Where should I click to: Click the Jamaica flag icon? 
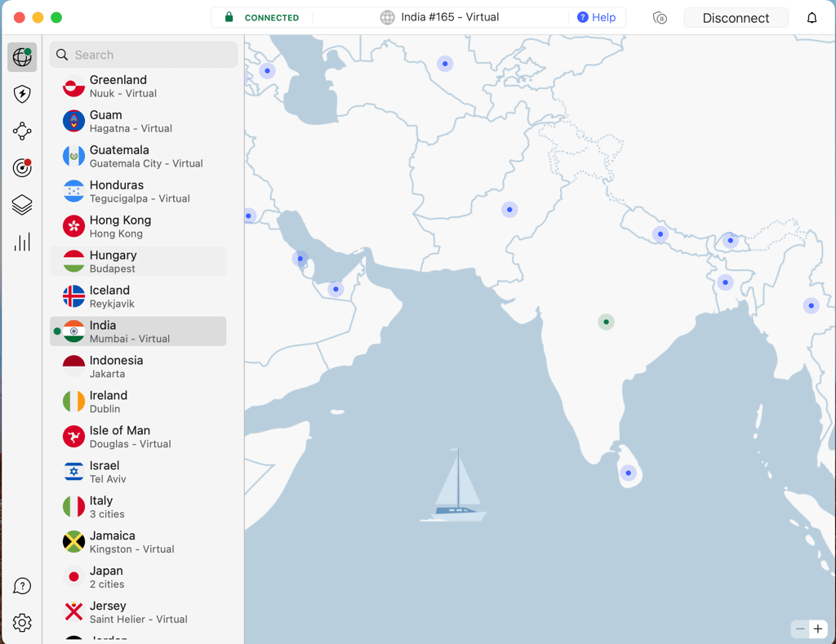(73, 542)
